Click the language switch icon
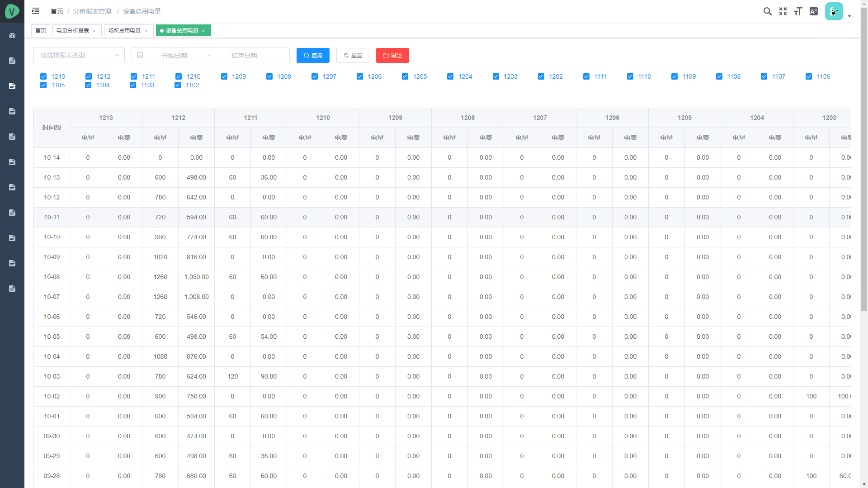The height and width of the screenshot is (488, 868). [813, 11]
